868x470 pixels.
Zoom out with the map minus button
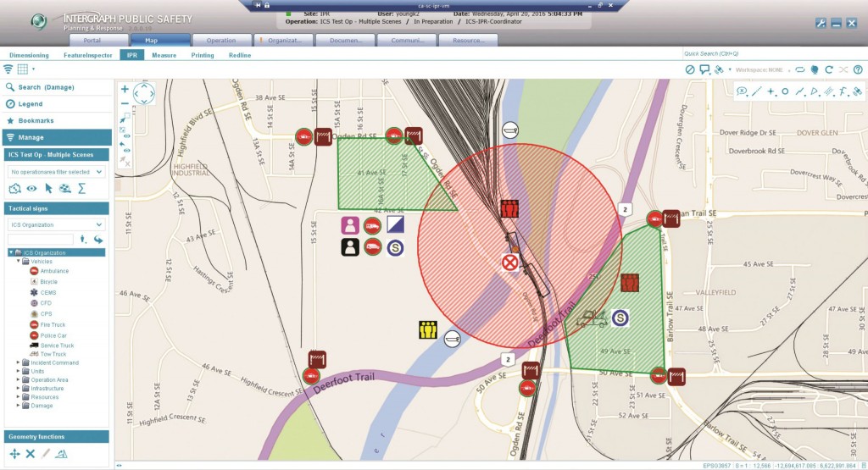[125, 103]
